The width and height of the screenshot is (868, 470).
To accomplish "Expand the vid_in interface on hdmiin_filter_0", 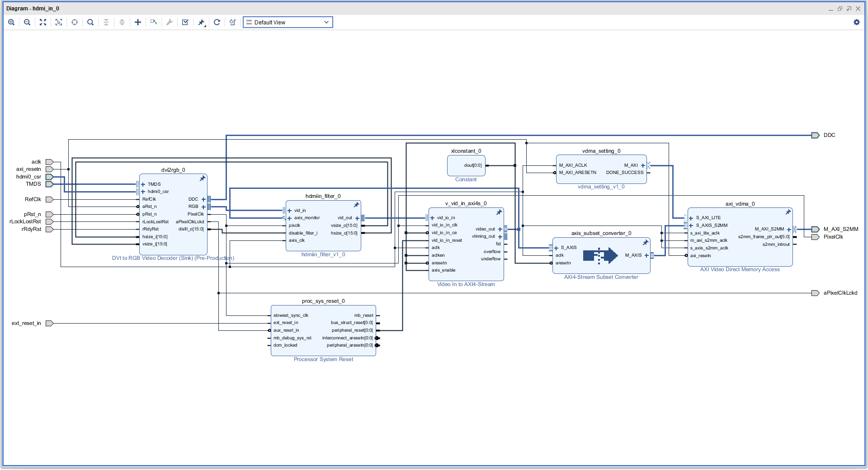I will [x=289, y=211].
